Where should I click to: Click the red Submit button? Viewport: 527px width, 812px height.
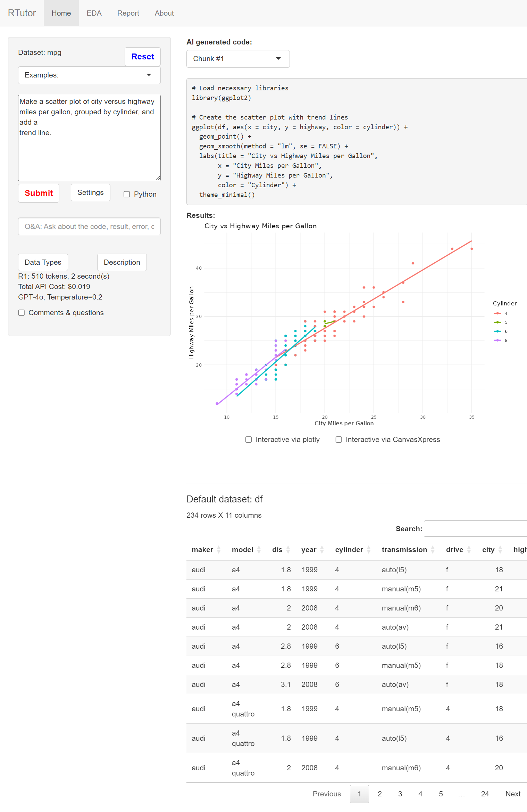[x=39, y=193]
